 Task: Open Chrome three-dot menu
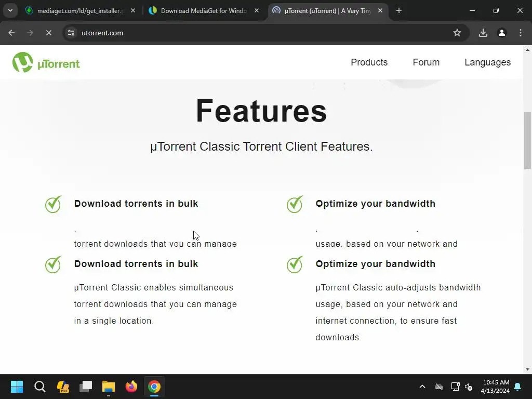[521, 33]
